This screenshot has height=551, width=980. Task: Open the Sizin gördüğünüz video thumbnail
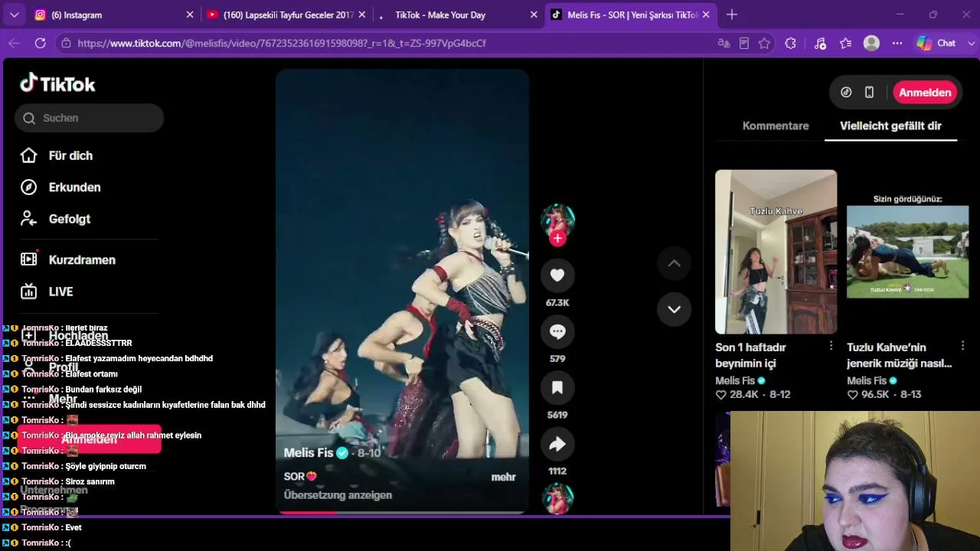907,252
